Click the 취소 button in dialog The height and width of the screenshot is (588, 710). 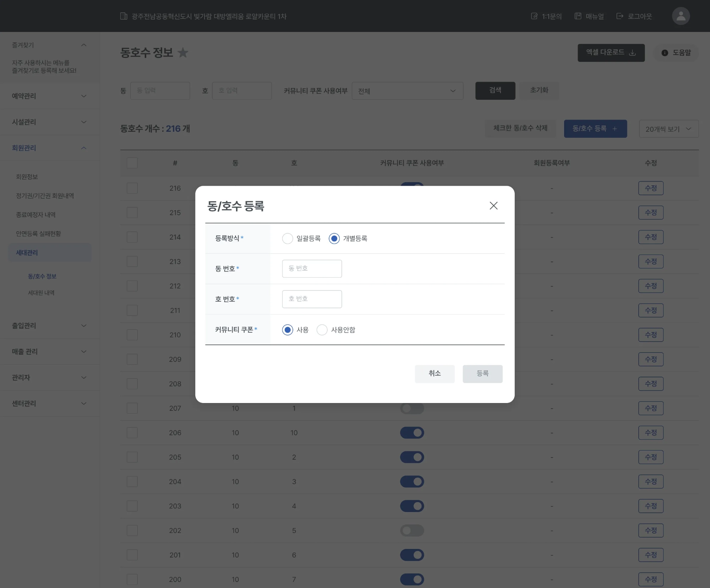pos(435,374)
